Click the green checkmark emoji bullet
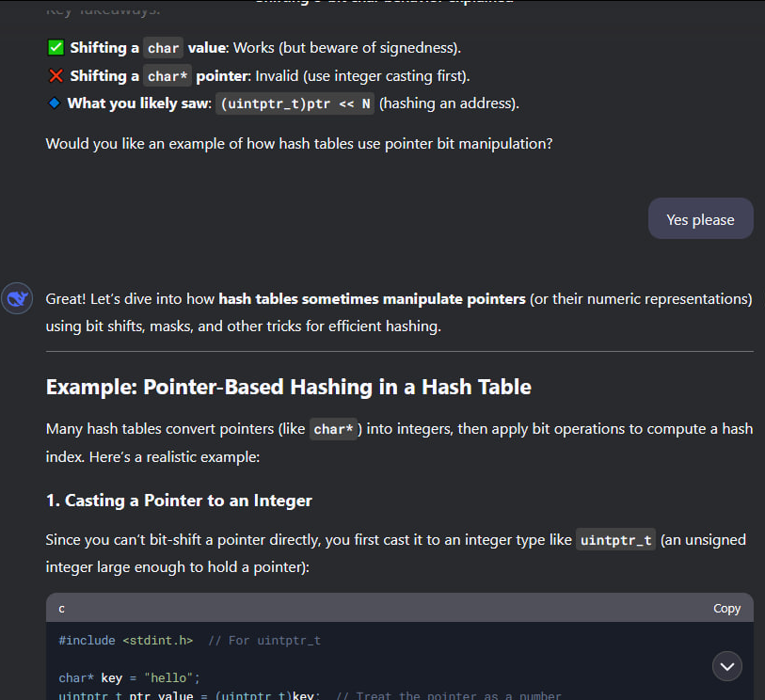Viewport: 765px width, 700px height. 56,47
